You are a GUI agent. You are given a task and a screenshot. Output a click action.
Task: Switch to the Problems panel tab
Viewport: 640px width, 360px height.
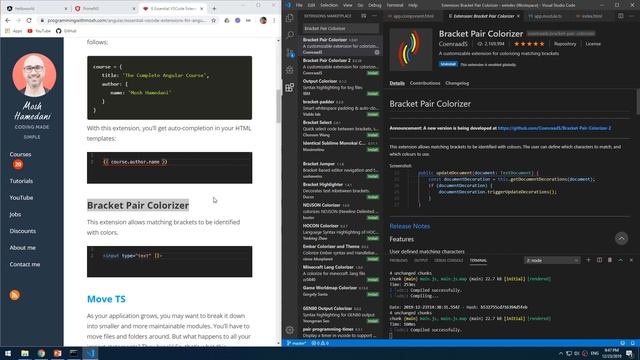(x=398, y=260)
